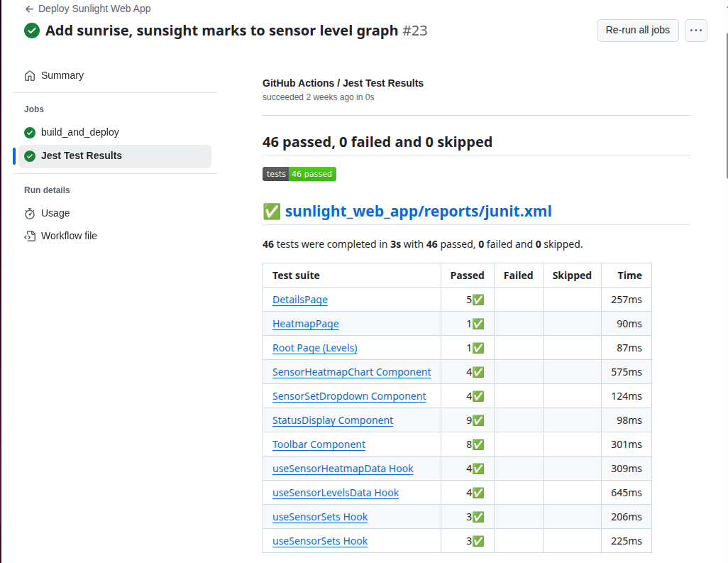Click the Usage stopwatch icon
Viewport: 728px width, 563px height.
[x=30, y=213]
